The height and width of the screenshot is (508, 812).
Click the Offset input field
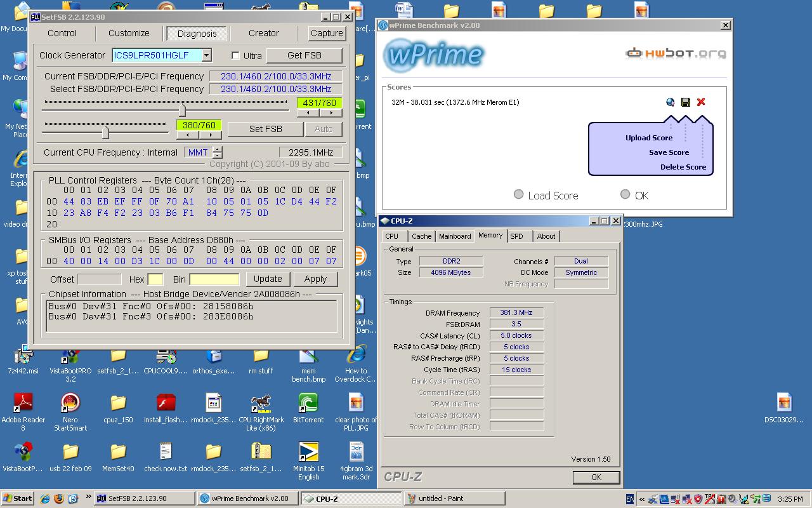point(99,279)
